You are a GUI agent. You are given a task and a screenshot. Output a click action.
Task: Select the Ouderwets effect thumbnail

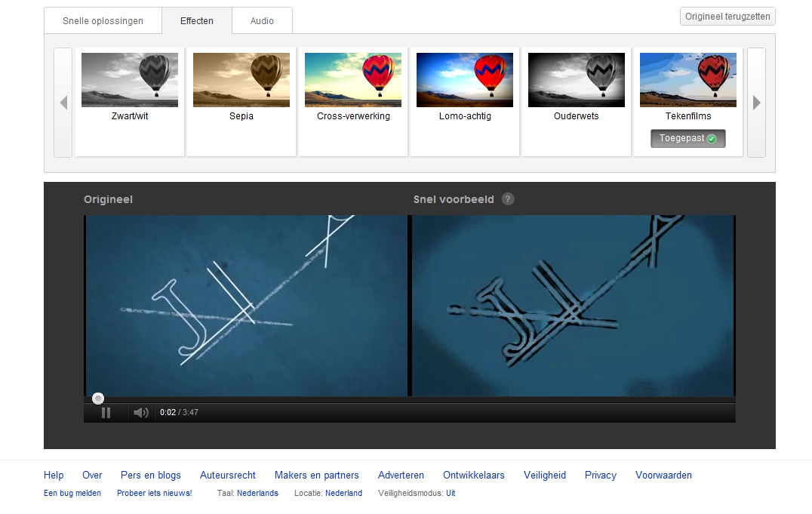click(x=577, y=80)
